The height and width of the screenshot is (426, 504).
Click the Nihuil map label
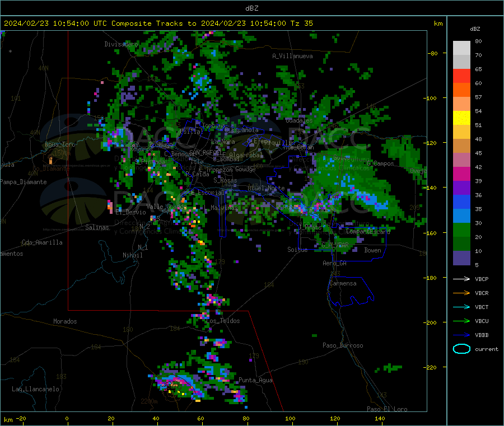(132, 255)
